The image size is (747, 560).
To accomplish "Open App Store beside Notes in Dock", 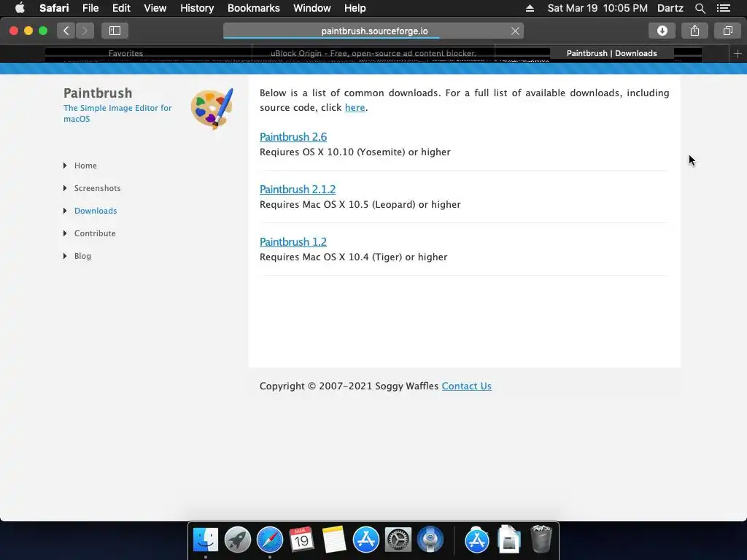I will coord(366,540).
